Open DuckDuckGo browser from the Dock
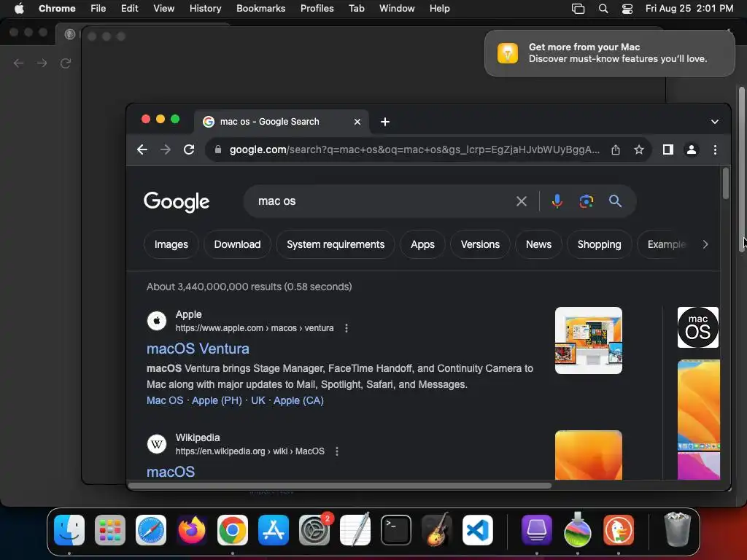 tap(619, 530)
